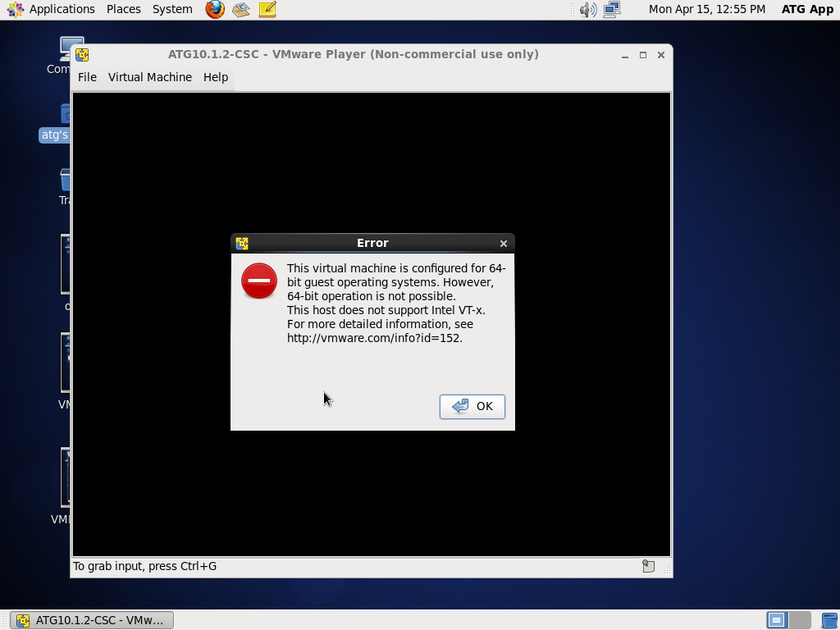
Task: Click the message log icon in VMware's status bar
Action: click(647, 565)
